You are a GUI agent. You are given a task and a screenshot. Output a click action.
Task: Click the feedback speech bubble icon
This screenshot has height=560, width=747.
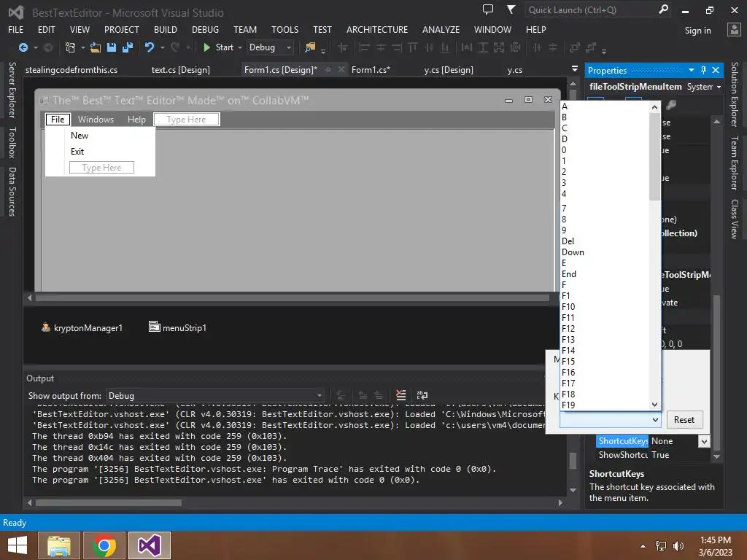[x=488, y=9]
